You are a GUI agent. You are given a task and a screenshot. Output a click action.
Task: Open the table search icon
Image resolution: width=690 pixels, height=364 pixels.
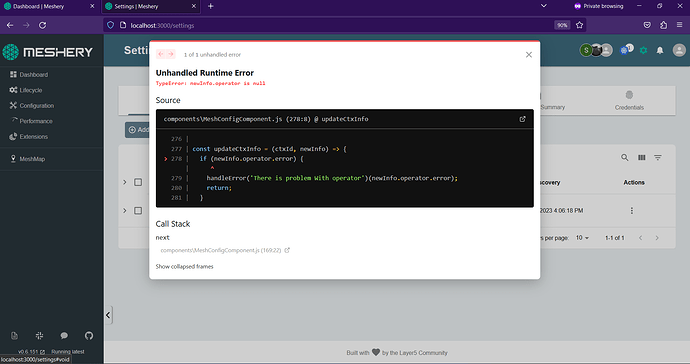coord(625,157)
